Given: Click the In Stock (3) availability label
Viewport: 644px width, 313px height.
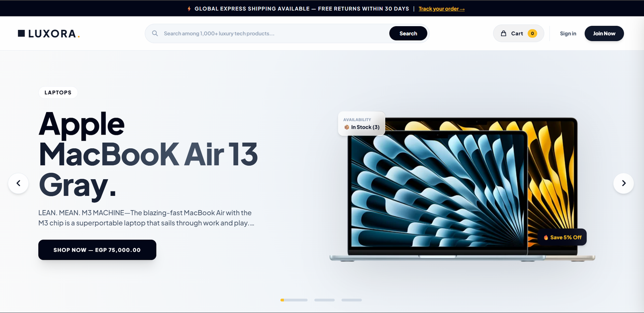Looking at the screenshot, I should (x=361, y=123).
